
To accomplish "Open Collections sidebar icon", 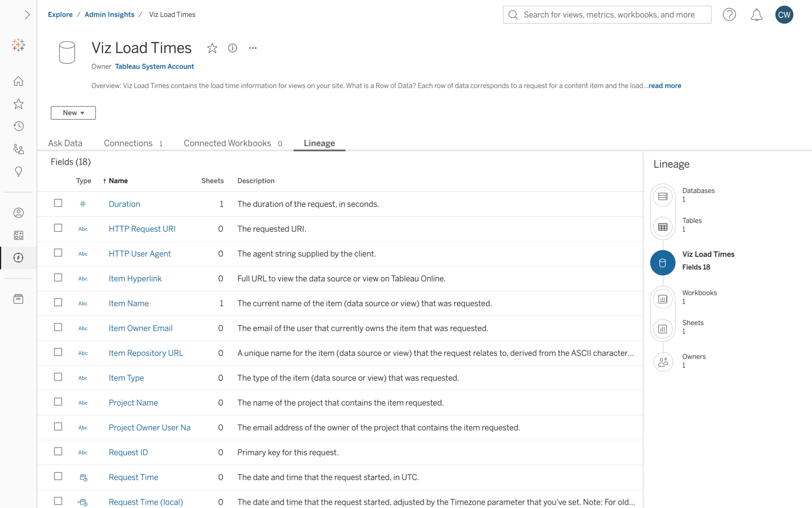I will click(18, 235).
